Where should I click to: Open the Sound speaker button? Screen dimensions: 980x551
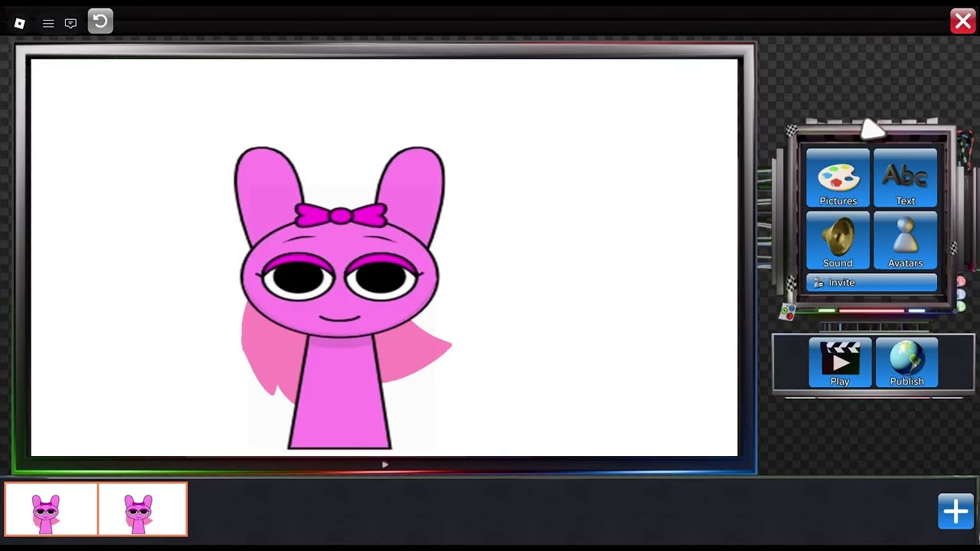[838, 240]
